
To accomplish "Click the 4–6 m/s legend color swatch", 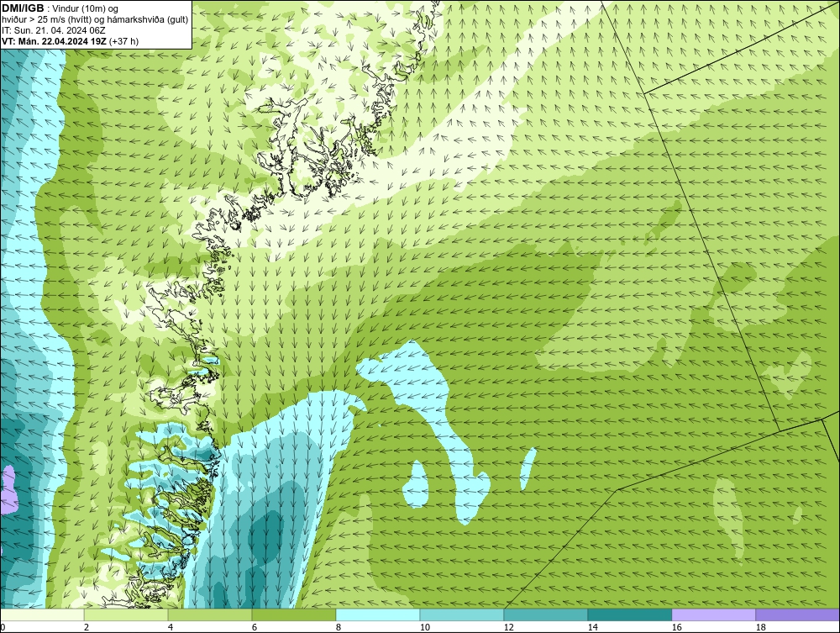I will click(210, 615).
